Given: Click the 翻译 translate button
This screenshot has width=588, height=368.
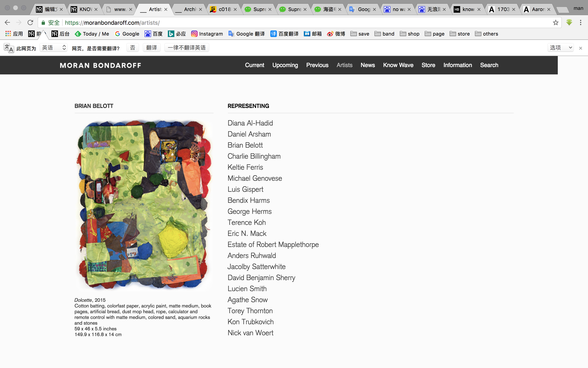Looking at the screenshot, I should pos(151,47).
